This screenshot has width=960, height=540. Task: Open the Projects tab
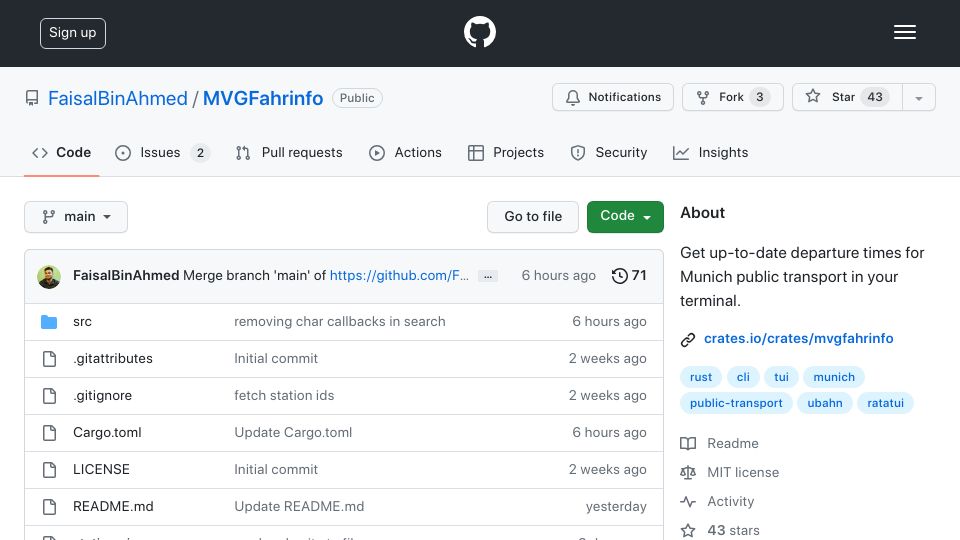click(x=506, y=152)
